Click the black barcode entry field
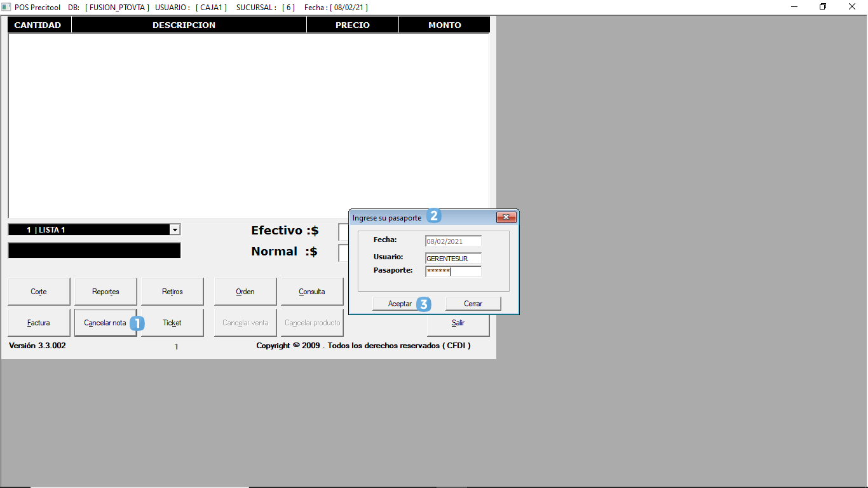Screen dimensions: 868x488 (x=94, y=250)
